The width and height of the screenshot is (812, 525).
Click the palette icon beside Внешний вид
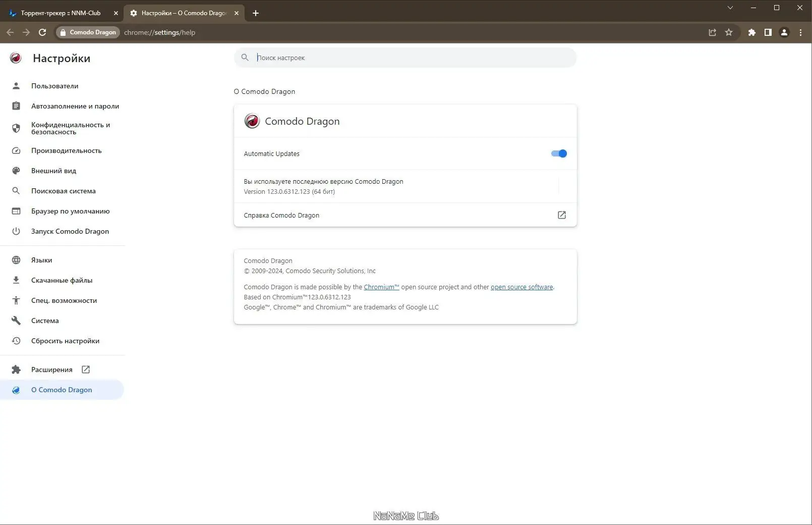click(x=16, y=171)
